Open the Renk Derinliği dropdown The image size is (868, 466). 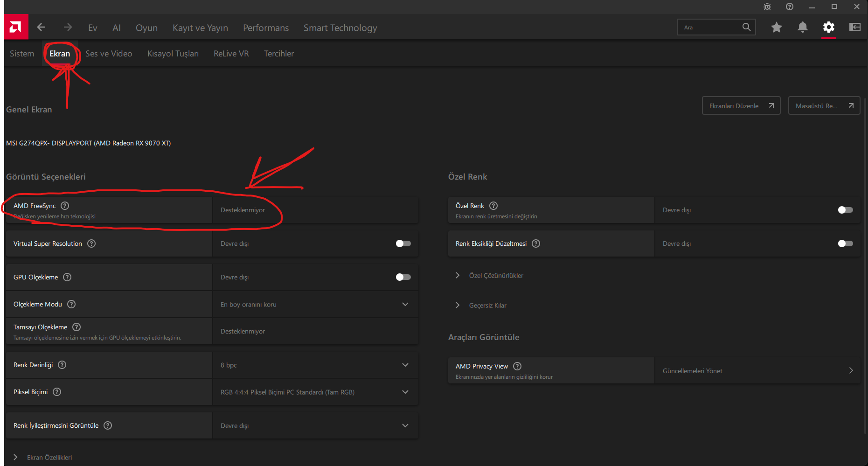[315, 365]
